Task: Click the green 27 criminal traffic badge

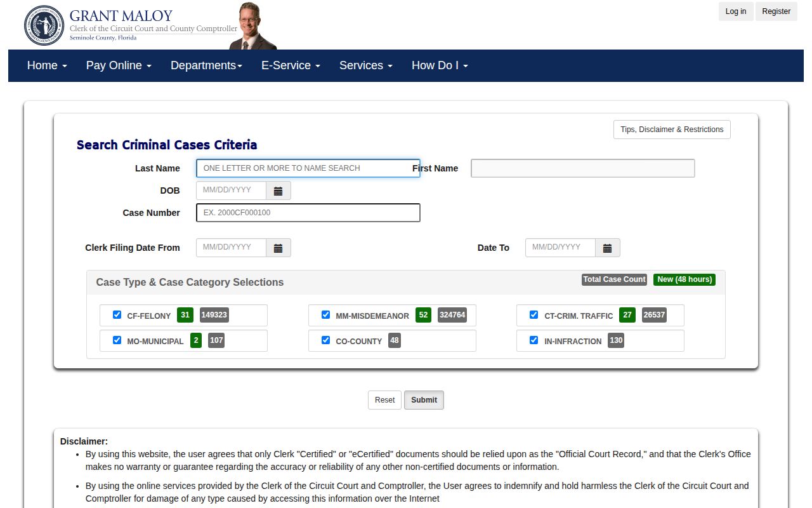Action: click(x=627, y=315)
